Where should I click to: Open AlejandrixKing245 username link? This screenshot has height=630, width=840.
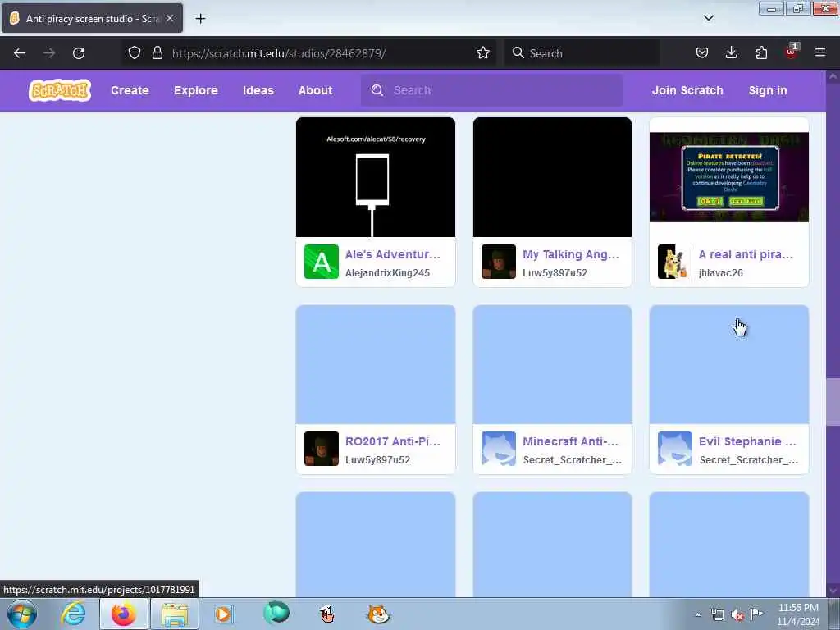click(387, 272)
